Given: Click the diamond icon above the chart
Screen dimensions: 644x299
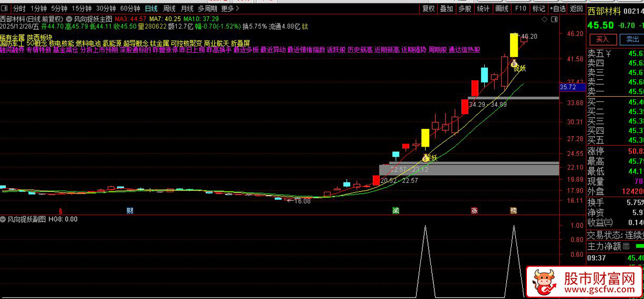Looking at the screenshot, I should 544,19.
